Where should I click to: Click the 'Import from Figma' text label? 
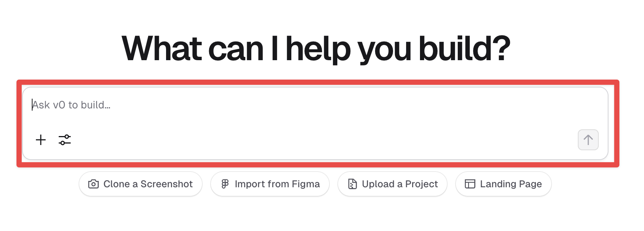pyautogui.click(x=277, y=184)
